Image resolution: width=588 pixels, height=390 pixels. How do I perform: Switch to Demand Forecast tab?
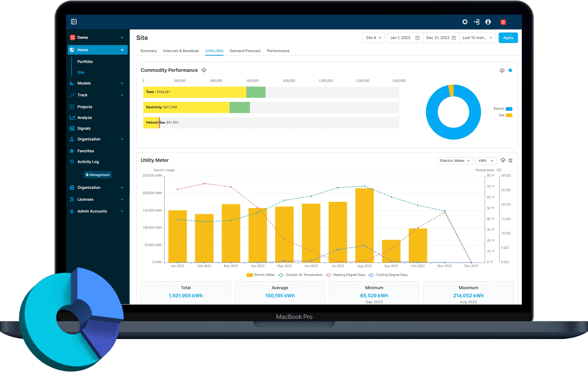click(x=245, y=51)
